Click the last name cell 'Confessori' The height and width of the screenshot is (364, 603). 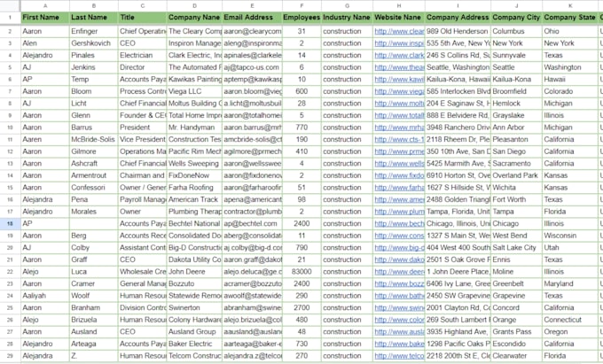tap(94, 188)
